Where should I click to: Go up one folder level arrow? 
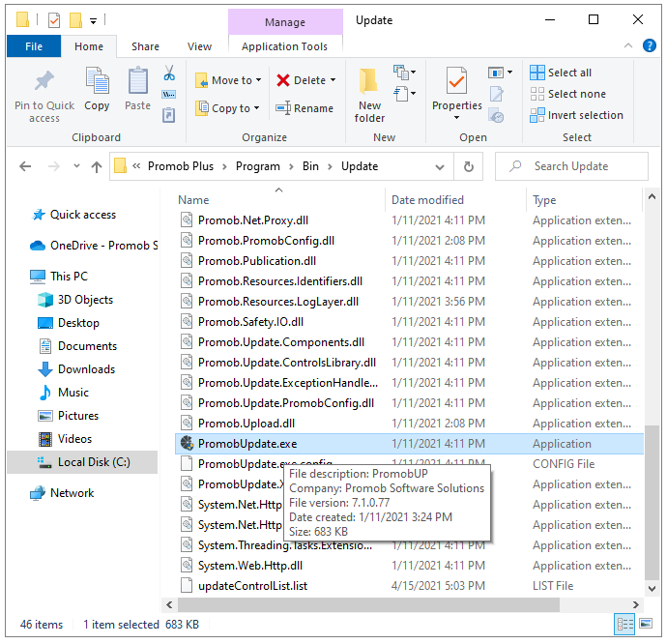[97, 167]
